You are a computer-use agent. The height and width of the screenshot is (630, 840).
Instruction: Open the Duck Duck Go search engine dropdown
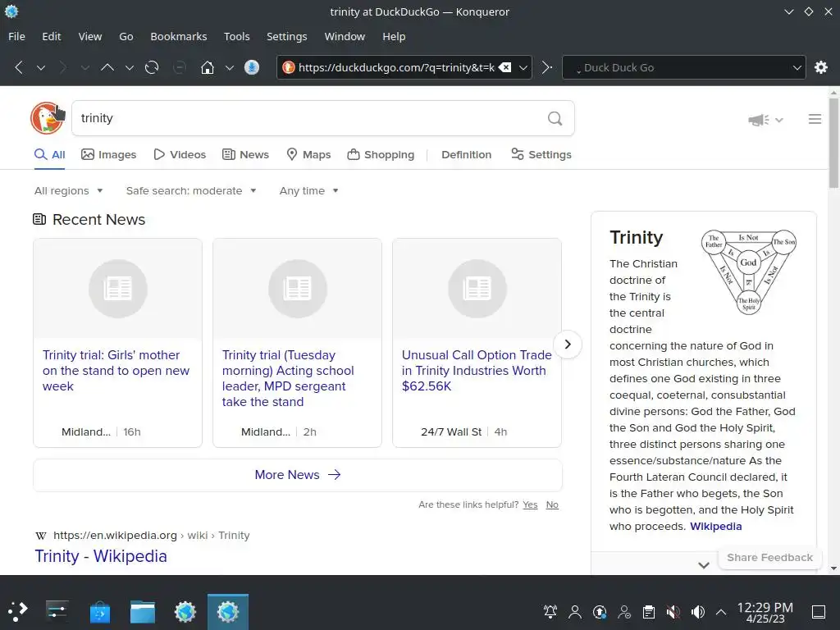(797, 68)
